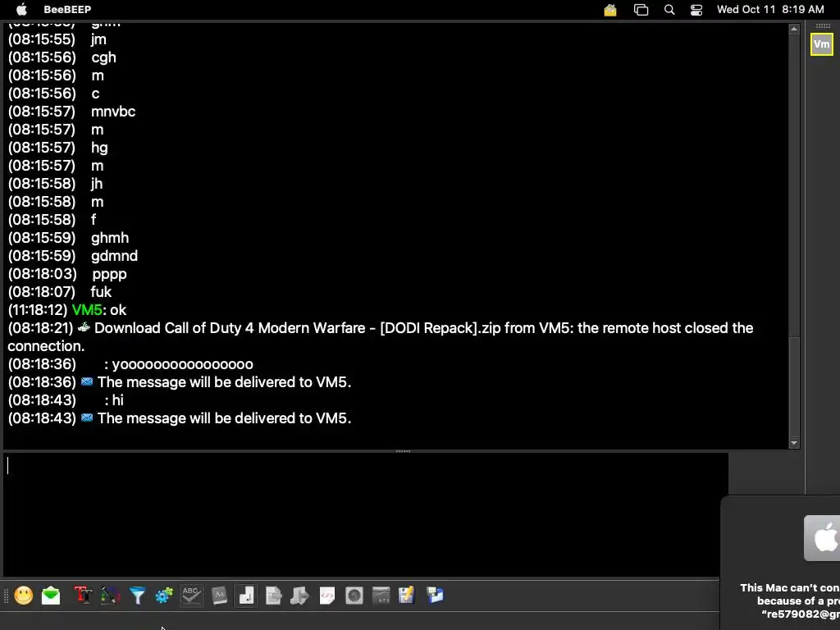
Task: Click the dark round gray toolbar icon
Action: (x=354, y=596)
